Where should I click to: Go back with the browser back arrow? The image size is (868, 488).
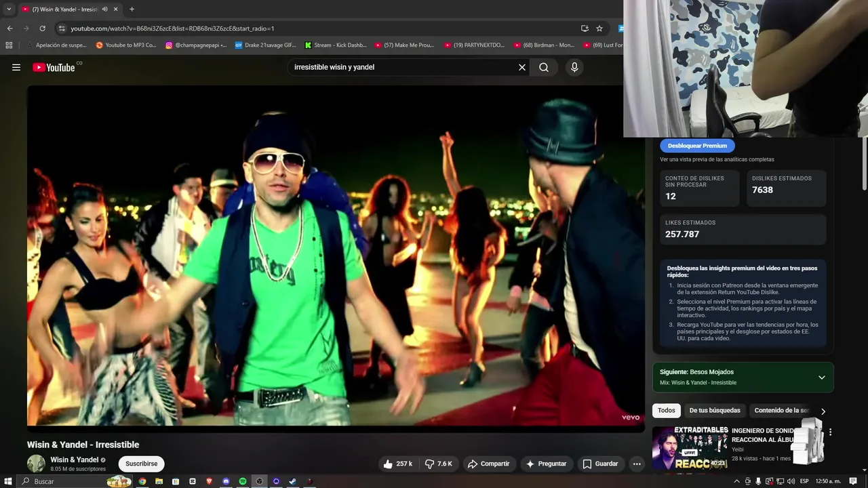tap(9, 28)
